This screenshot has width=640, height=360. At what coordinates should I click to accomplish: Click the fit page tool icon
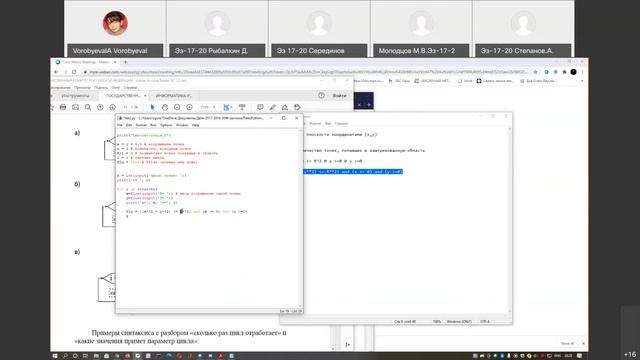click(227, 107)
